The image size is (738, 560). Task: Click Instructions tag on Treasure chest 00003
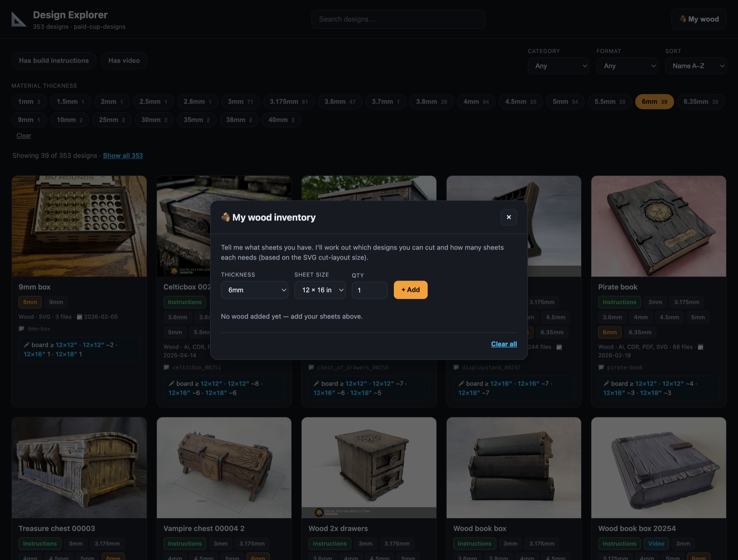[x=40, y=544]
